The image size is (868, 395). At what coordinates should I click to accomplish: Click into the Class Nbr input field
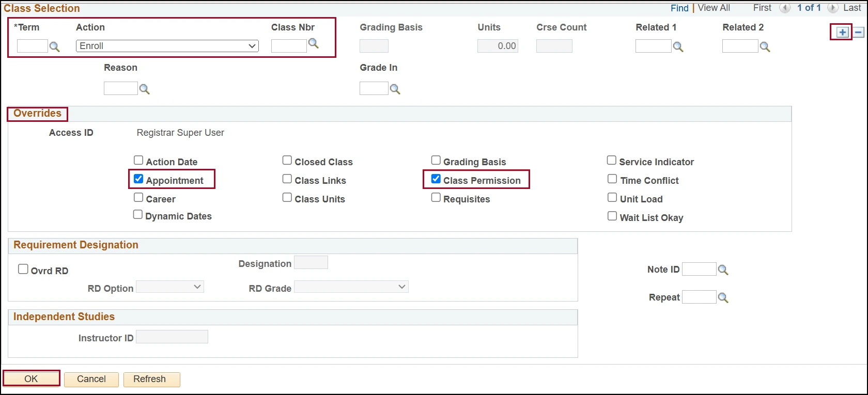coord(289,46)
